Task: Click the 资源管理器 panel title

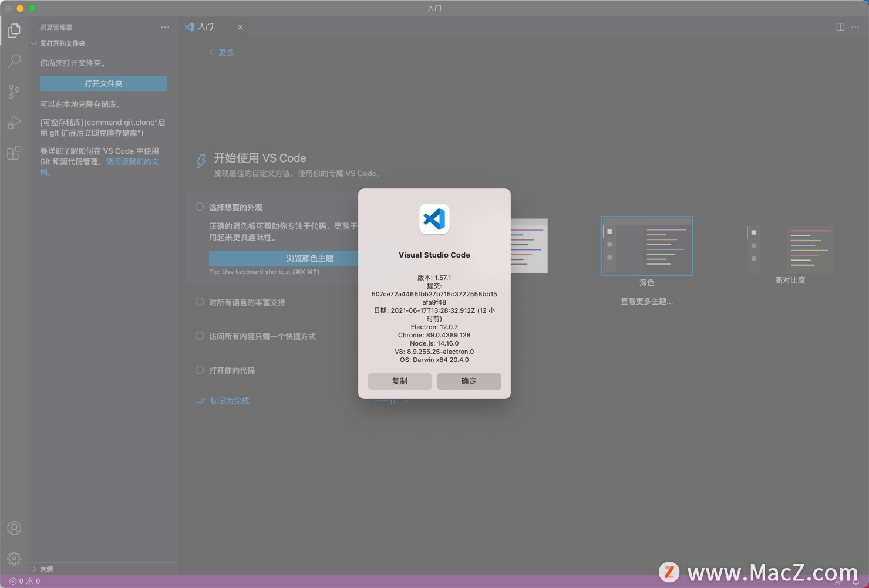Action: pyautogui.click(x=56, y=27)
